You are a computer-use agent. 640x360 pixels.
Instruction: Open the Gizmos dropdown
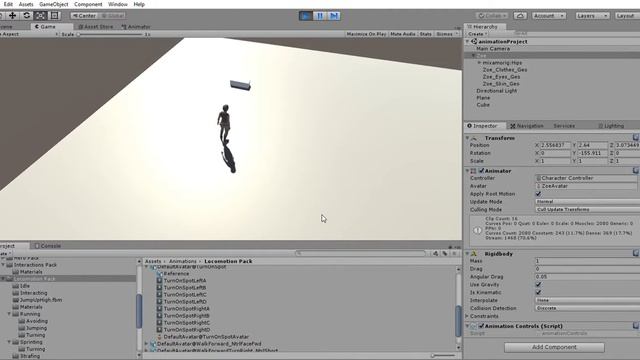coord(447,34)
